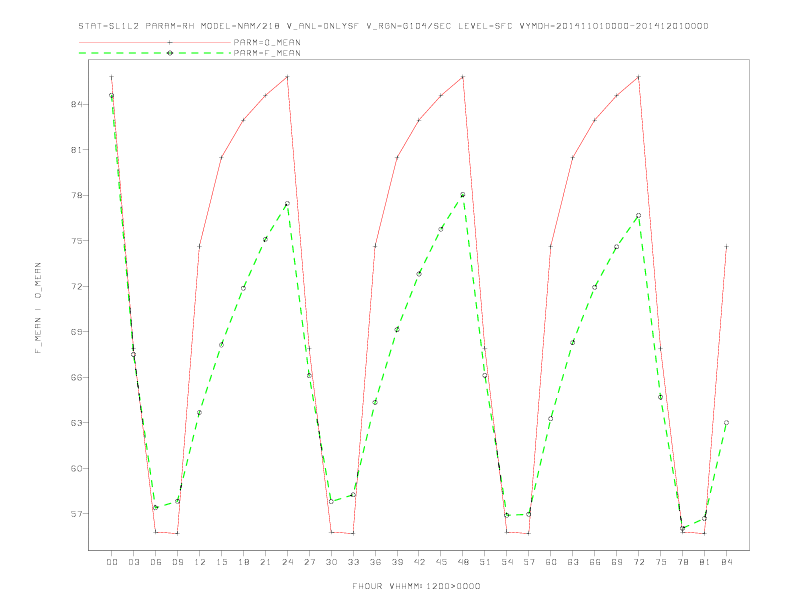Select F_MEAN circle marker at forecast hour 48
Image resolution: width=792 pixels, height=612 pixels.
[x=463, y=194]
